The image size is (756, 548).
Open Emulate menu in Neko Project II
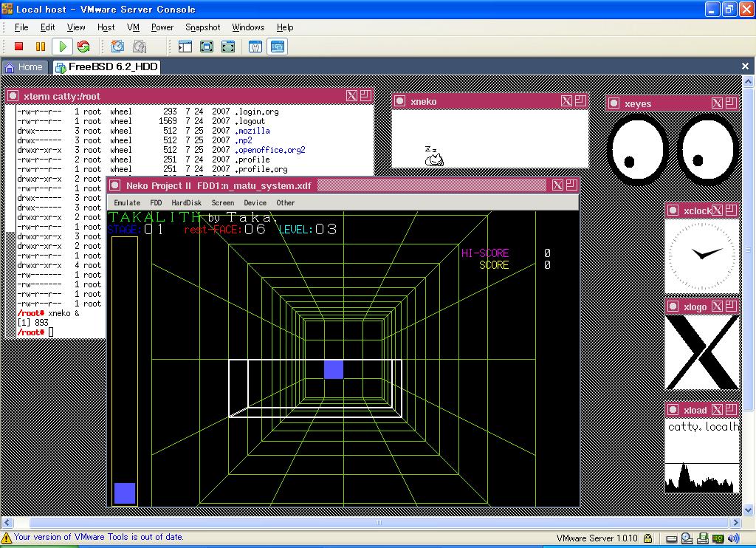(127, 202)
